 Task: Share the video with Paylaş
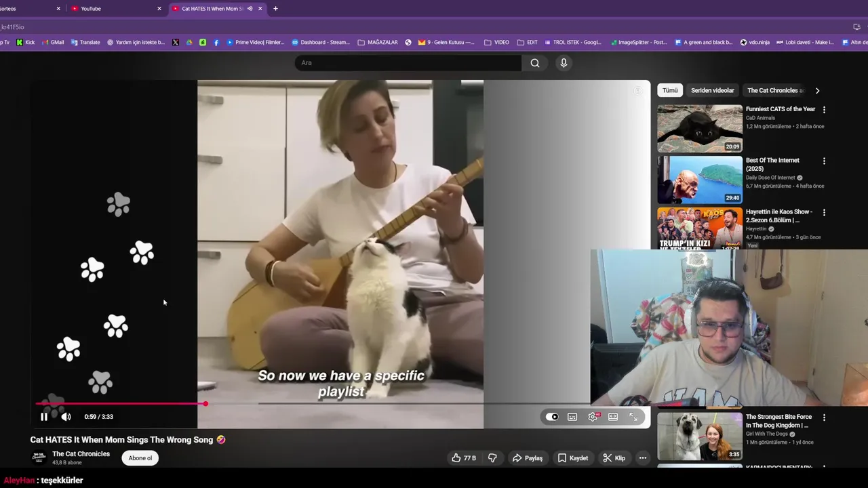point(528,458)
